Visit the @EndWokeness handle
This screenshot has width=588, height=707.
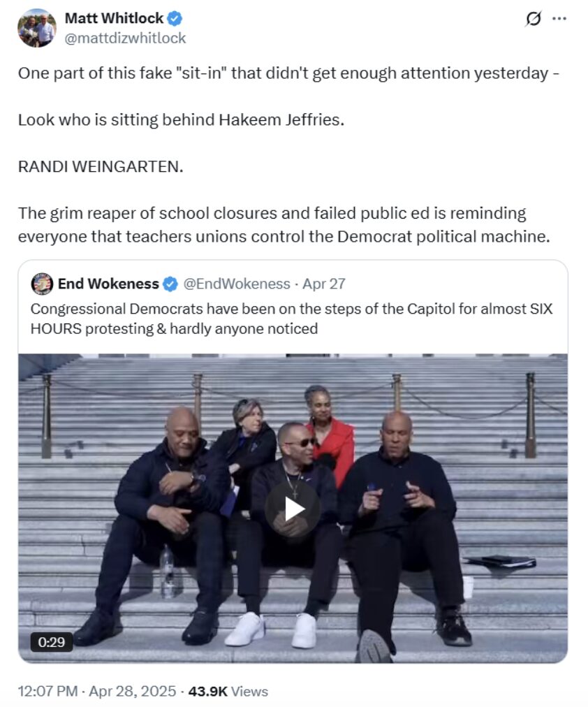tap(237, 284)
